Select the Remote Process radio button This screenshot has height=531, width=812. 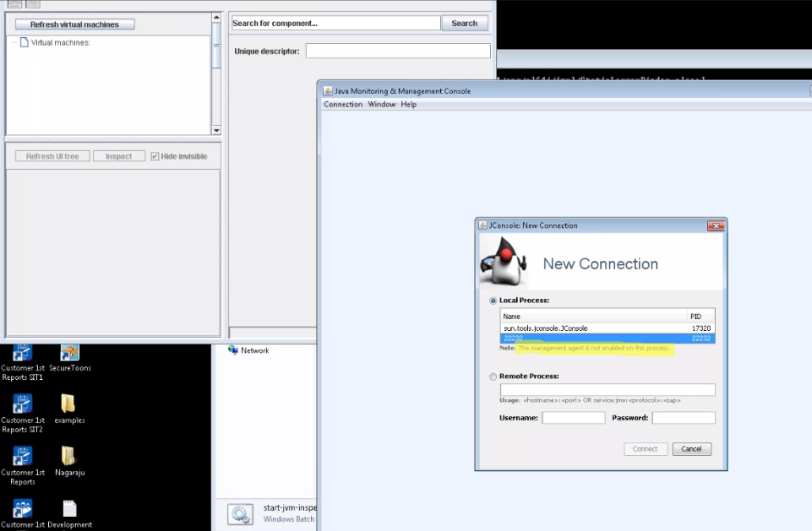(493, 377)
